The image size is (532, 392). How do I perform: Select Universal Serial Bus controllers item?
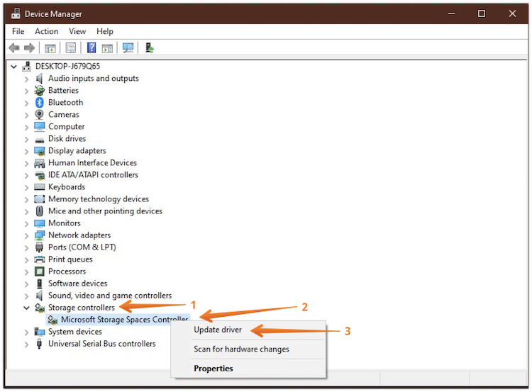tap(101, 344)
